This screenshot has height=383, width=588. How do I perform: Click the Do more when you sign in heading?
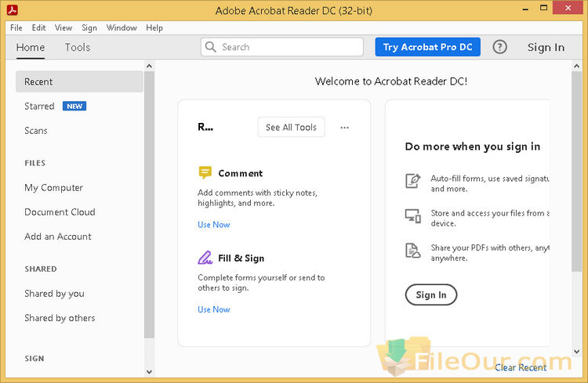coord(473,146)
